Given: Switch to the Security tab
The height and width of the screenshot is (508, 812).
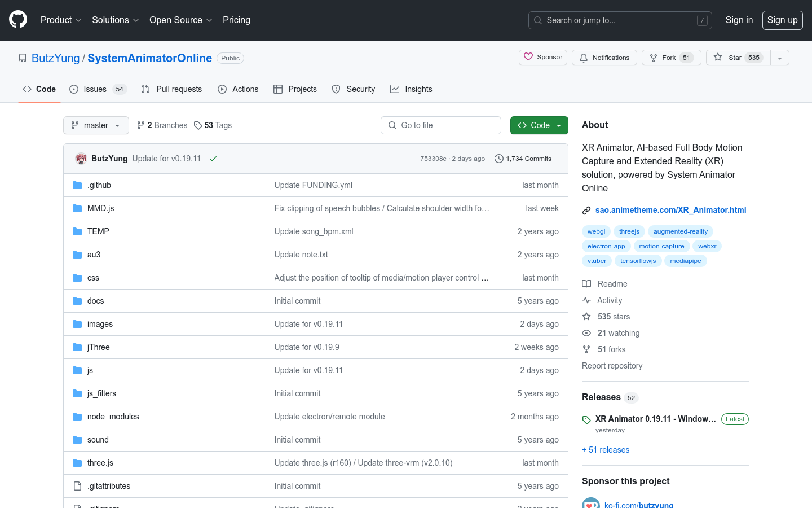Looking at the screenshot, I should (354, 89).
